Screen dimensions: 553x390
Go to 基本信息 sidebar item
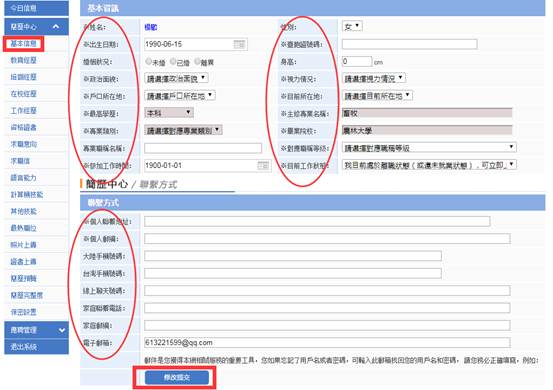pyautogui.click(x=24, y=44)
